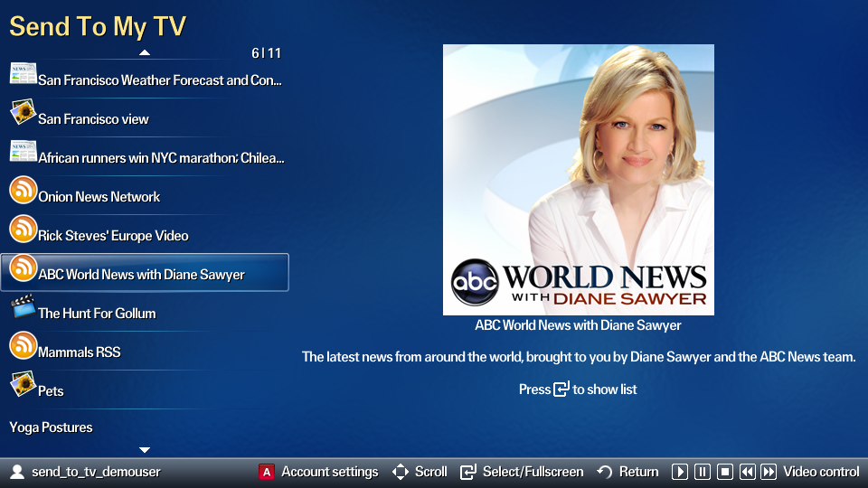Click the clapperboard icon beside The Hunt For Gollum
868x488 pixels.
(24, 306)
